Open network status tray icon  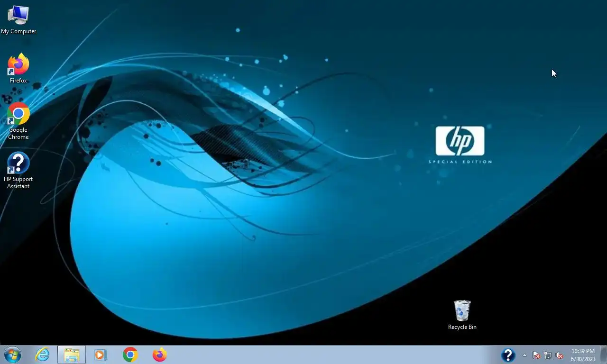point(548,355)
